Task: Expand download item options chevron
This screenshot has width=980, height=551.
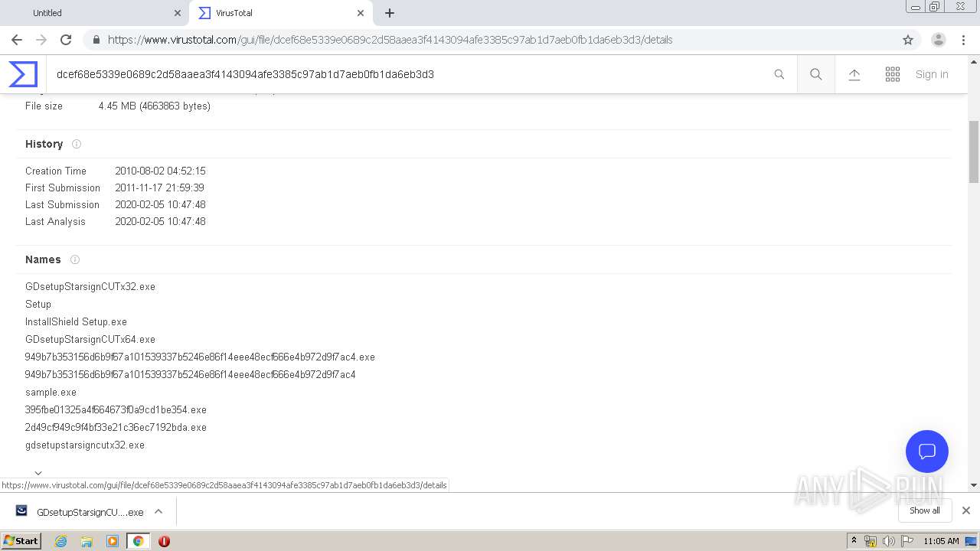Action: (x=158, y=511)
